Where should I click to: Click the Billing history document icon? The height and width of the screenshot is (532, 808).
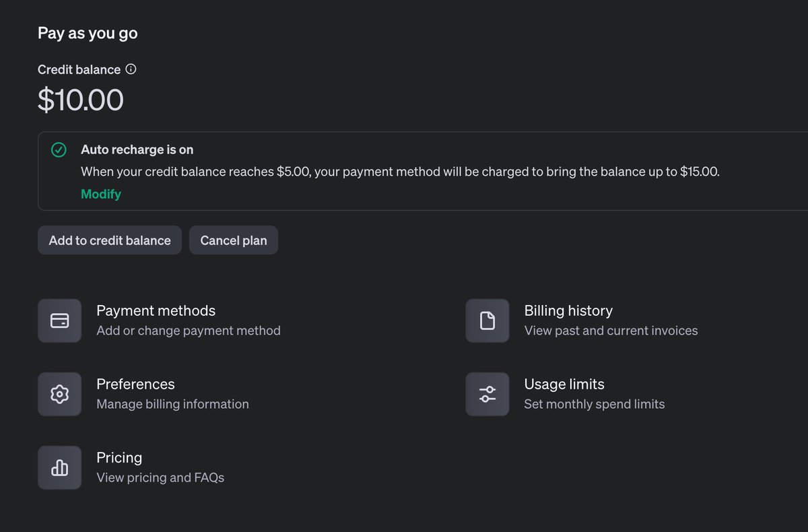[487, 321]
